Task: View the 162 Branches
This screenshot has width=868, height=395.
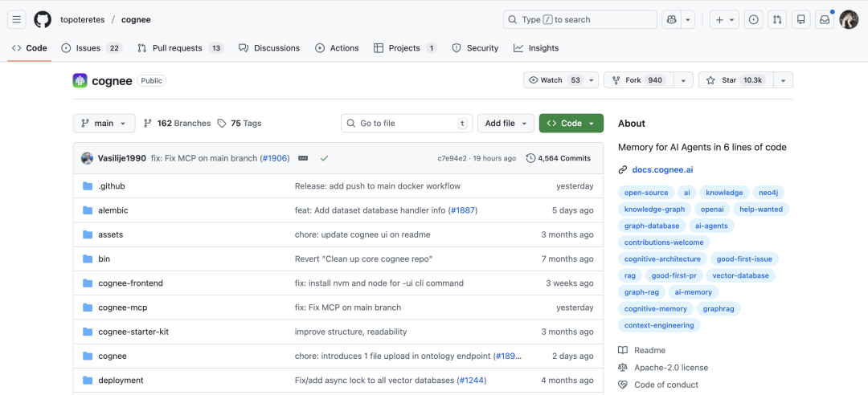Action: pyautogui.click(x=177, y=124)
